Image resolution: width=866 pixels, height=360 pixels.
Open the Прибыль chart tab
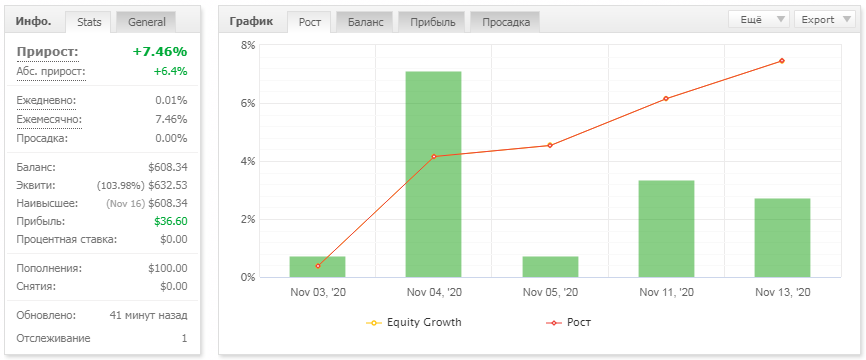pos(432,22)
